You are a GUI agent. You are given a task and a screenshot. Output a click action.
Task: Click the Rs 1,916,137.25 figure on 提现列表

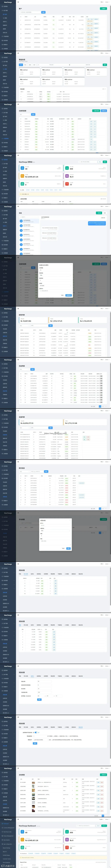pyautogui.click(x=56, y=321)
